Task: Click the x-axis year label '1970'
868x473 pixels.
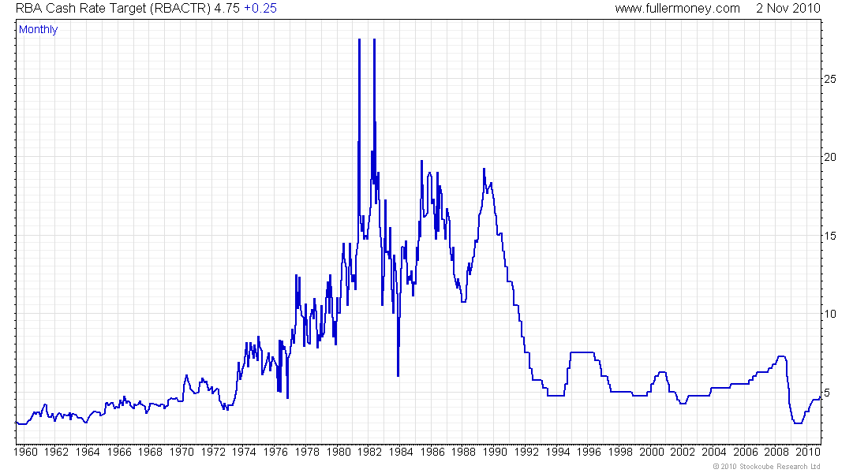Action: pyautogui.click(x=181, y=452)
